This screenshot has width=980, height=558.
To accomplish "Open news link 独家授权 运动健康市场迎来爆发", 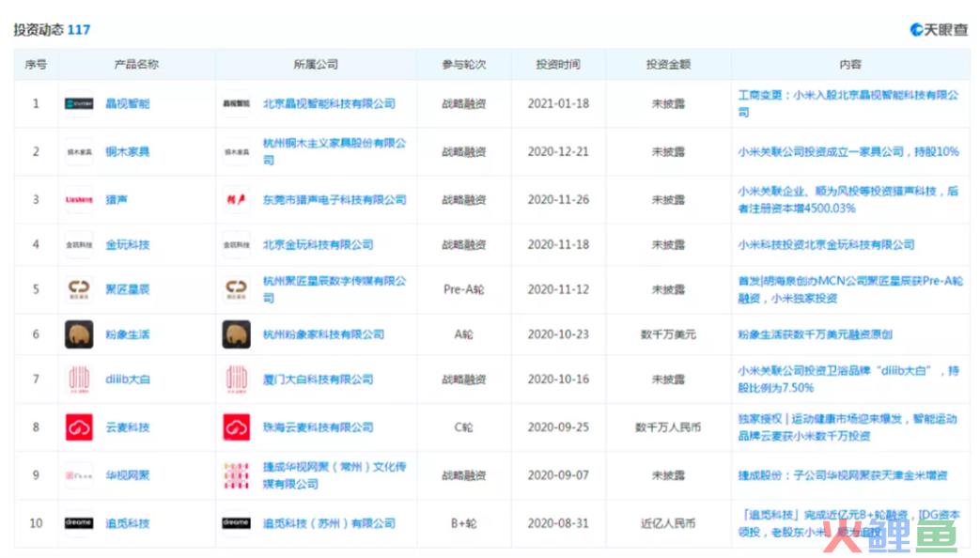I will pos(848,427).
